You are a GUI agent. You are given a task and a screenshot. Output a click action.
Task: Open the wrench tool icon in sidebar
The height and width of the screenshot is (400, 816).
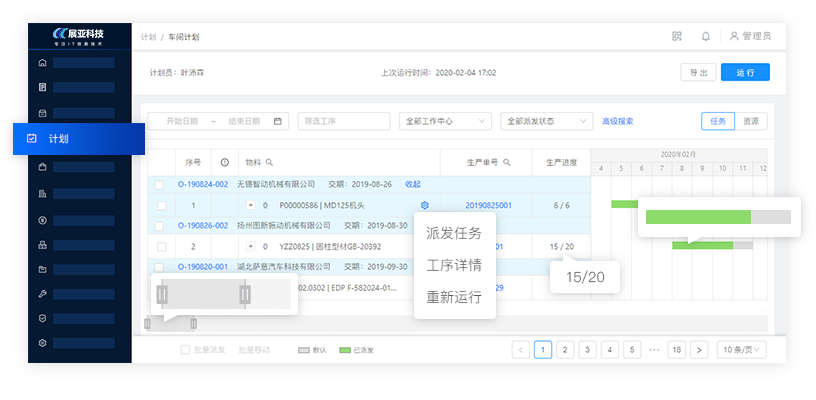43,294
